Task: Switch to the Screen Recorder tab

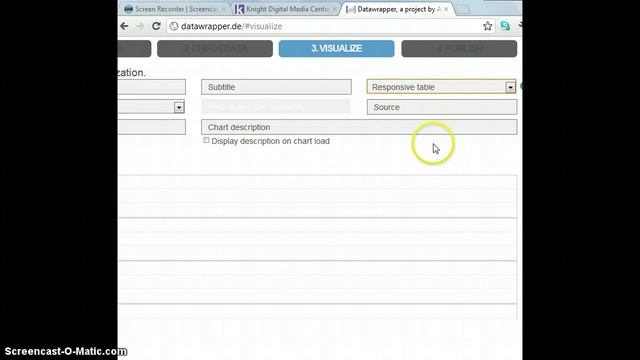Action: point(175,9)
